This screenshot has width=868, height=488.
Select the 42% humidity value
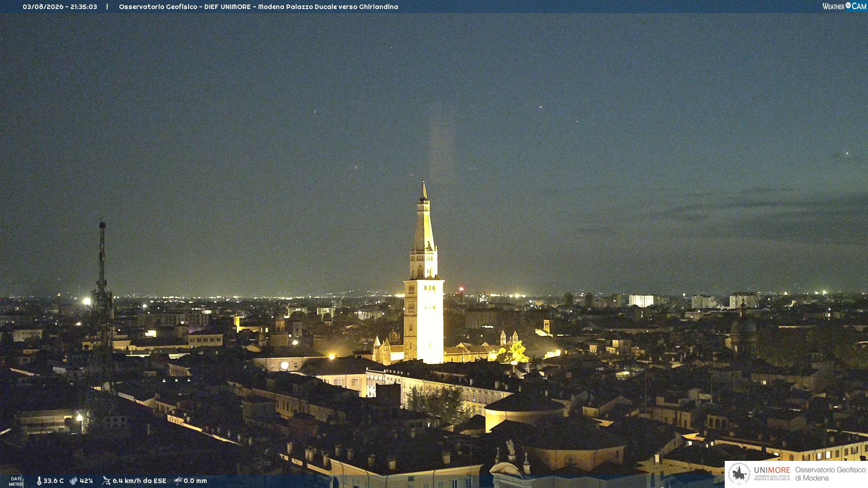tap(86, 481)
